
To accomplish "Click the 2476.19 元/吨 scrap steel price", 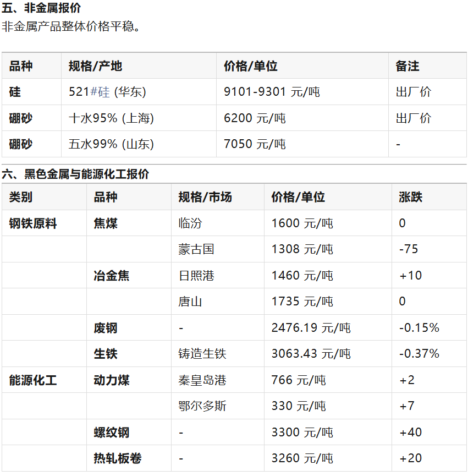I will tap(311, 328).
